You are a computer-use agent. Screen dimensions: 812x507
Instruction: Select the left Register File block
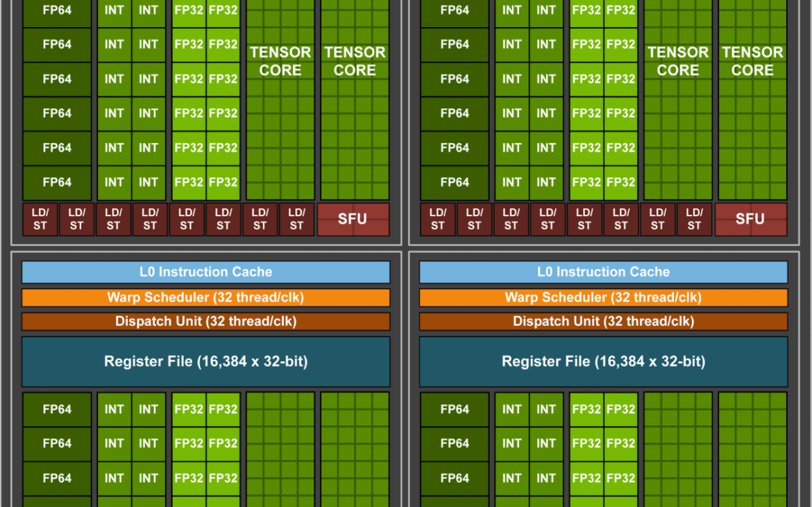[205, 362]
